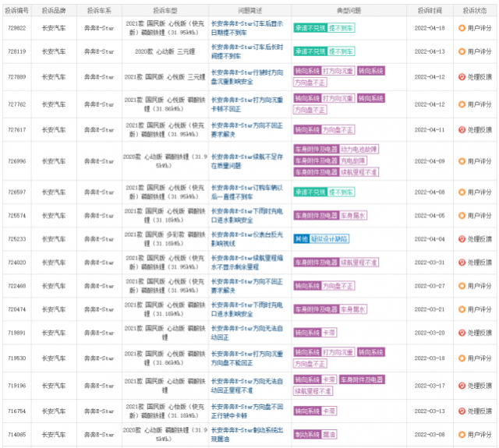Click 提不到车 tag in row 728119
The height and width of the screenshot is (448, 499).
341,51
